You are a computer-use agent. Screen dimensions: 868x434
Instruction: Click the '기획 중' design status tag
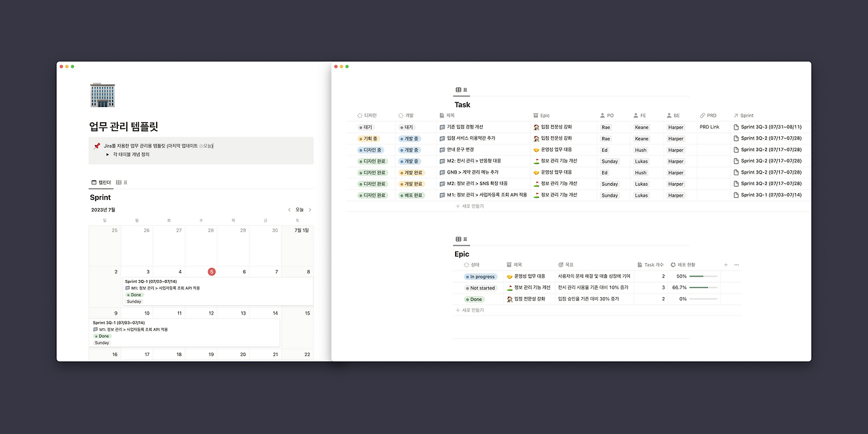click(368, 138)
